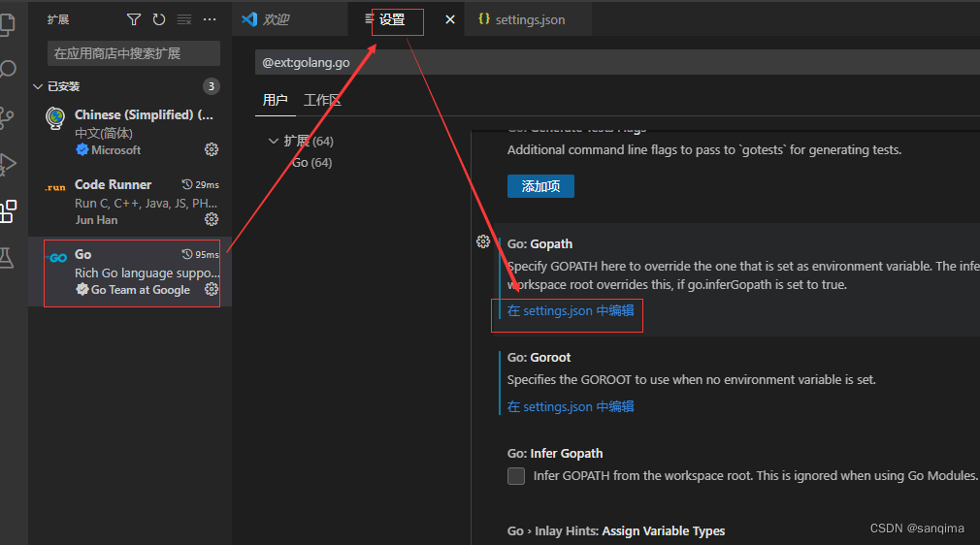Screen dimensions: 980x545
Task: Select Go (64) in settings tree
Action: click(x=311, y=163)
